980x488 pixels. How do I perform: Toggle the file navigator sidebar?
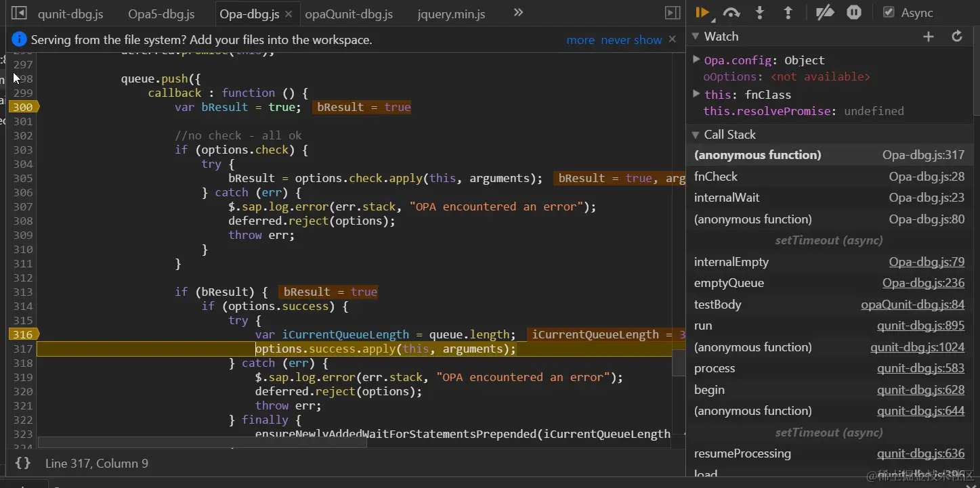coord(19,13)
